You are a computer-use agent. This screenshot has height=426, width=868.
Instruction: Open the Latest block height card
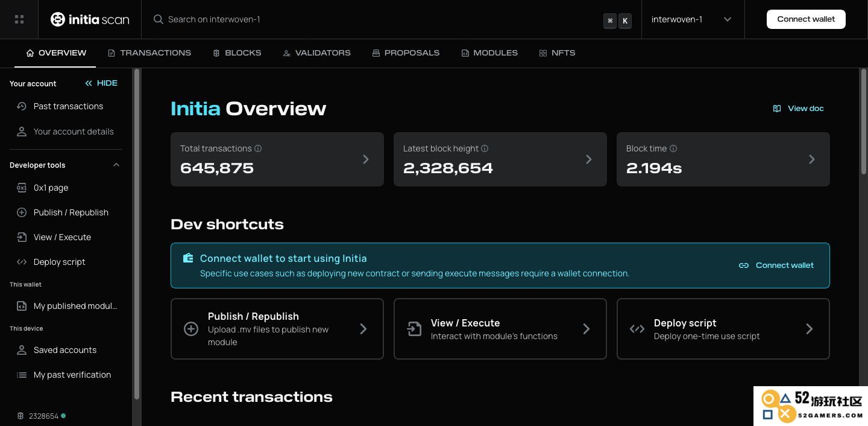coord(500,159)
